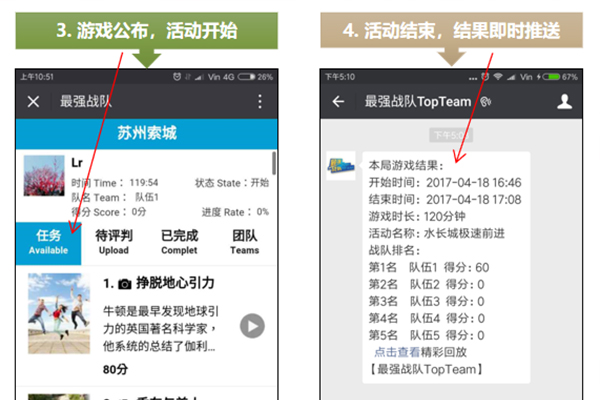Switch to the 待评判 Upload tab
Screen dimensions: 600x400
[114, 243]
